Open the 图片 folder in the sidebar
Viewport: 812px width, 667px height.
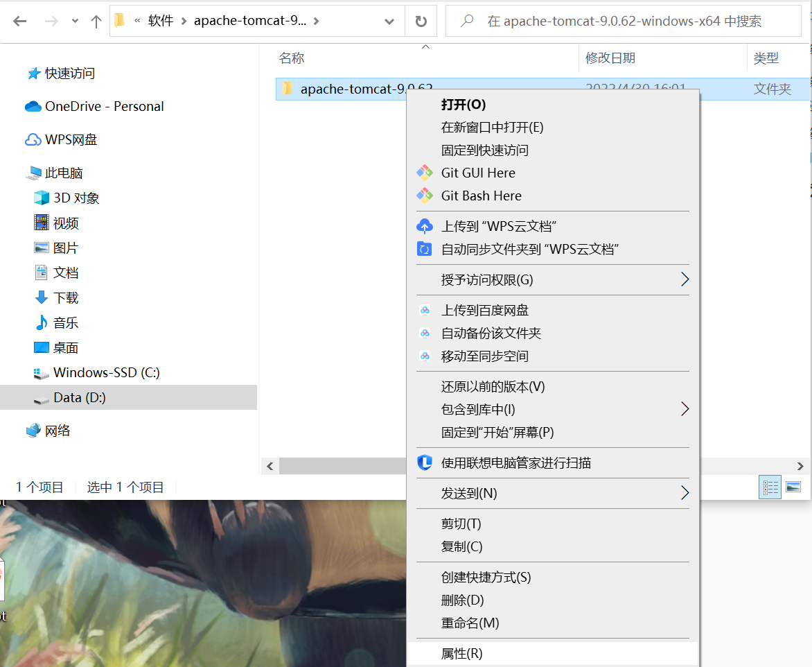coord(56,248)
